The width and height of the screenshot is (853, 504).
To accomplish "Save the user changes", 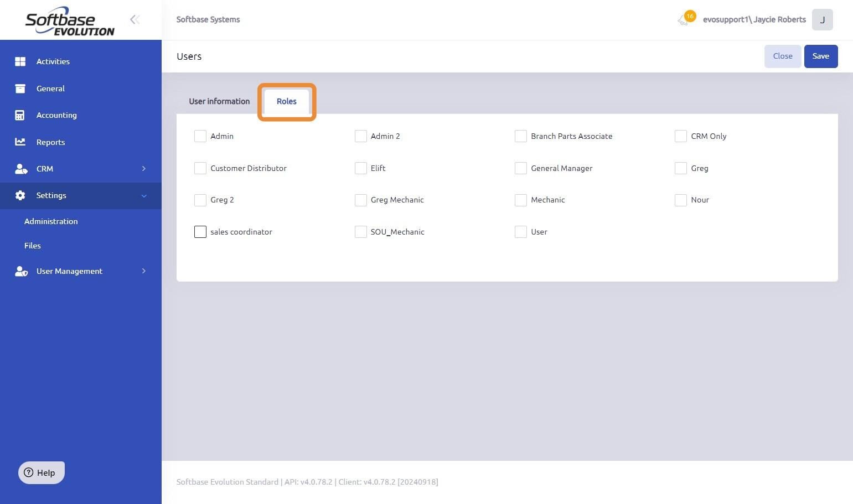I will [821, 56].
